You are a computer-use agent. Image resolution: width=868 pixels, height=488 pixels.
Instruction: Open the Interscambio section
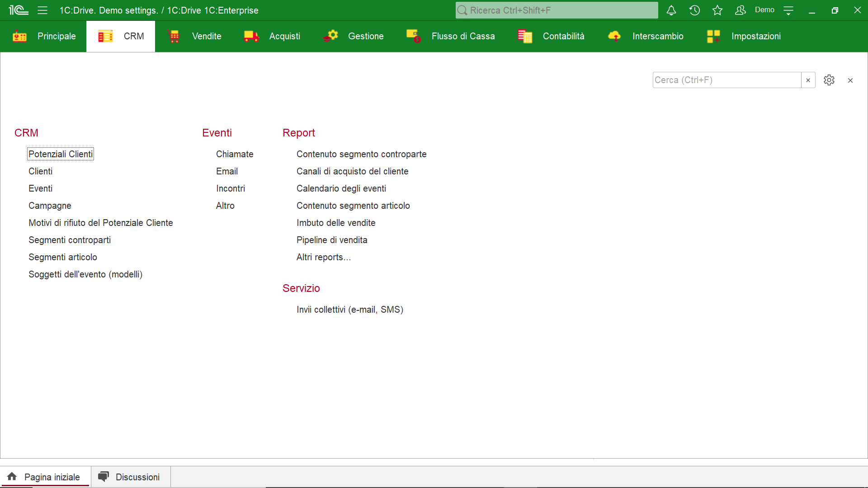[658, 36]
